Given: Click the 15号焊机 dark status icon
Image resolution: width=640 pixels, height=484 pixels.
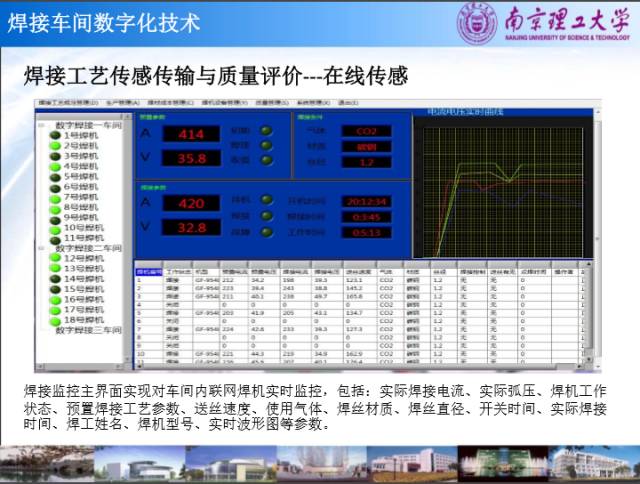Looking at the screenshot, I should click(56, 289).
